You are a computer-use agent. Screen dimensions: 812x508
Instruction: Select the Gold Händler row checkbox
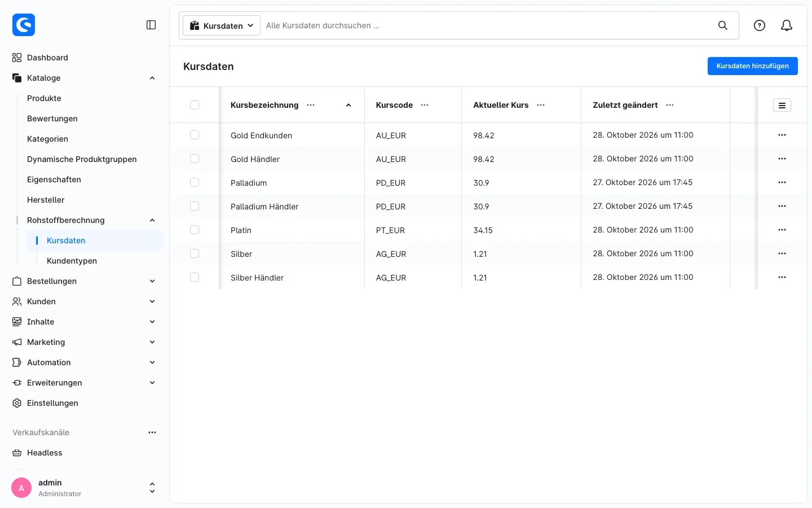(195, 159)
